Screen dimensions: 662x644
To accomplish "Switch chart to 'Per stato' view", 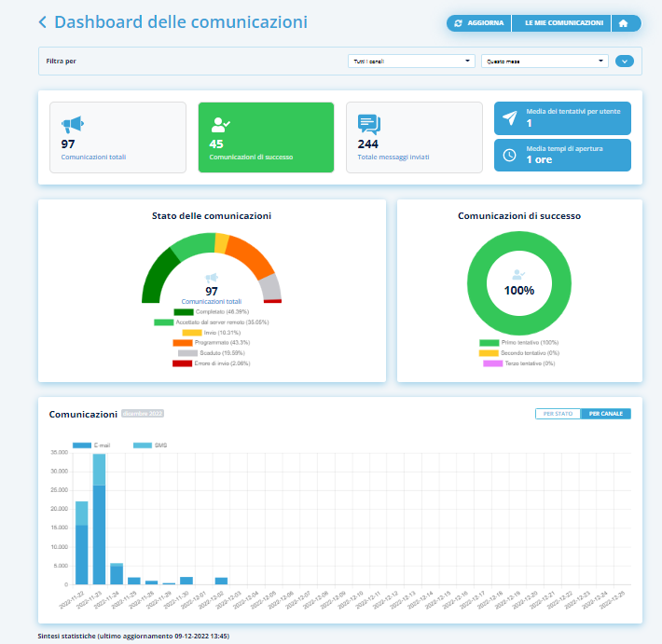I will click(x=558, y=414).
